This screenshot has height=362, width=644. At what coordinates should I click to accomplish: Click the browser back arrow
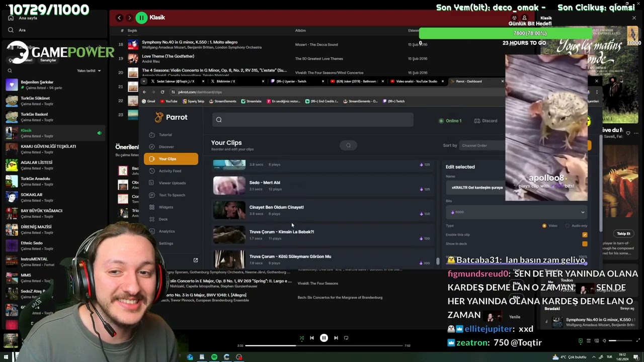pos(144,92)
